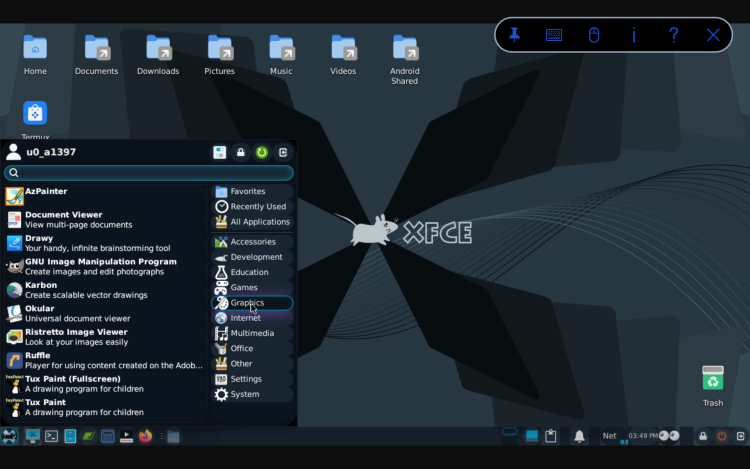Open file manager cabinet icon in the panel

pos(70,436)
